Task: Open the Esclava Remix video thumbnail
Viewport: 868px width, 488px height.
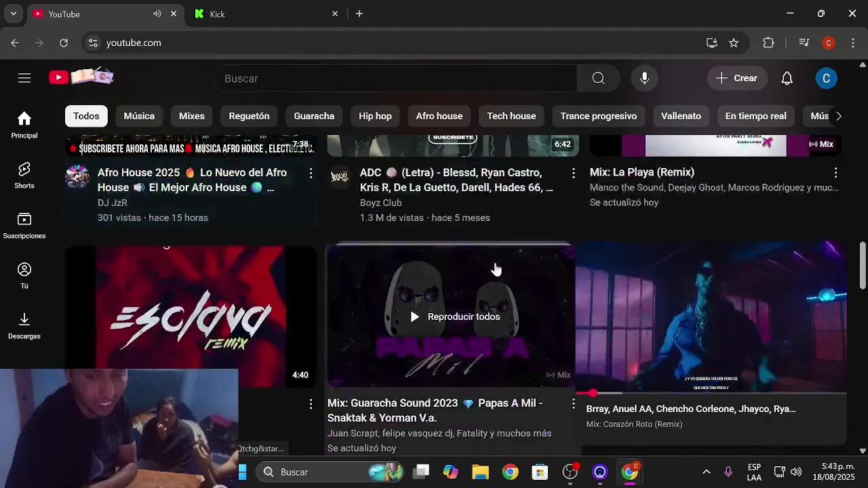Action: coord(191,317)
